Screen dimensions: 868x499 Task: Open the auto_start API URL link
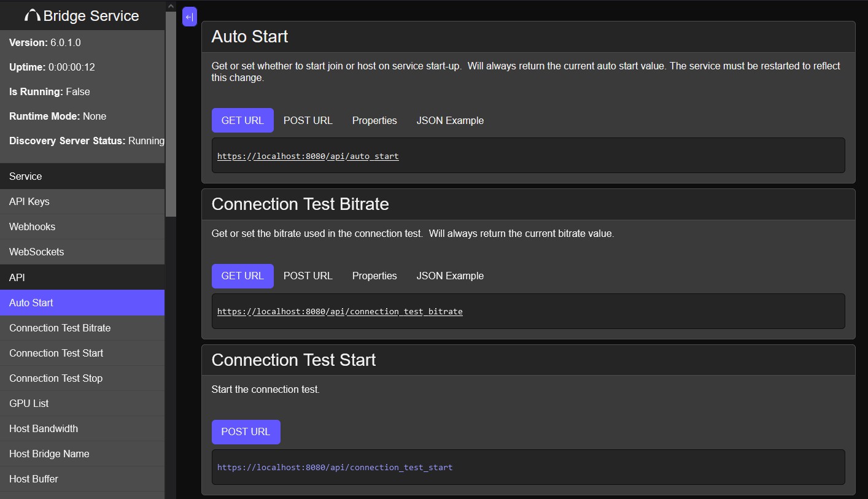tap(308, 156)
